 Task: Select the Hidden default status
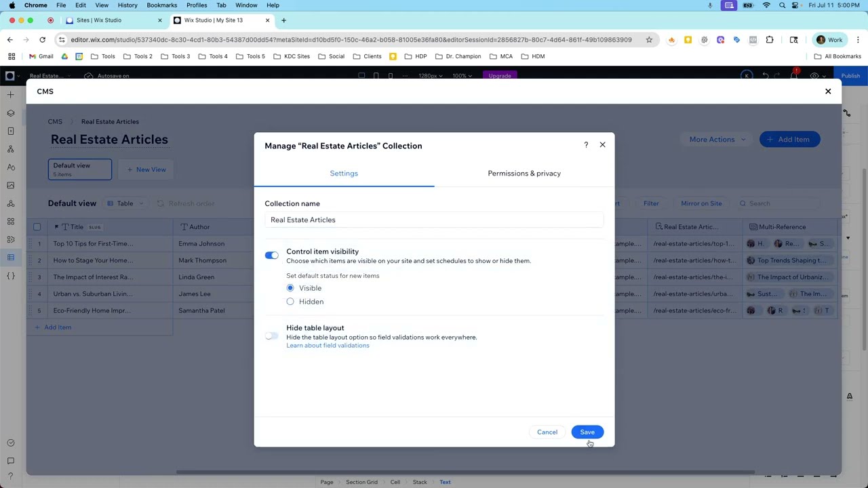click(290, 302)
